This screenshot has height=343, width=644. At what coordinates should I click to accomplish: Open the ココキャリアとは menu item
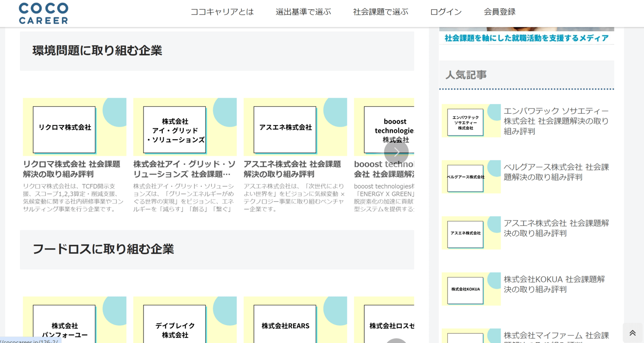(x=222, y=12)
